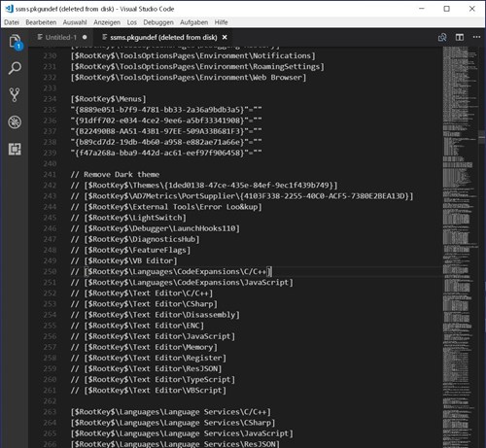Click the "// Remove Dark theme" comment line
Viewport: 486px width, 448px height.
tap(115, 175)
